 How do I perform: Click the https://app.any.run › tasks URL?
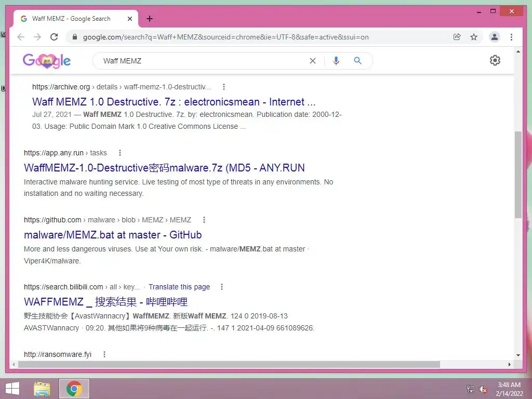(65, 153)
